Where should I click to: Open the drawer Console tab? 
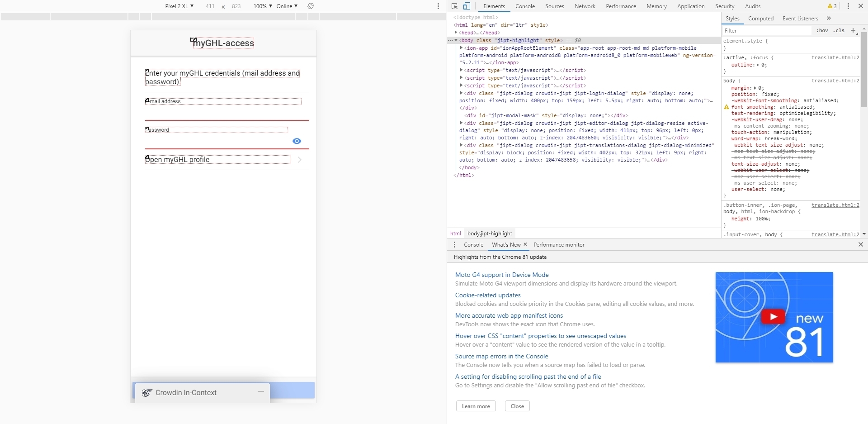coord(473,244)
